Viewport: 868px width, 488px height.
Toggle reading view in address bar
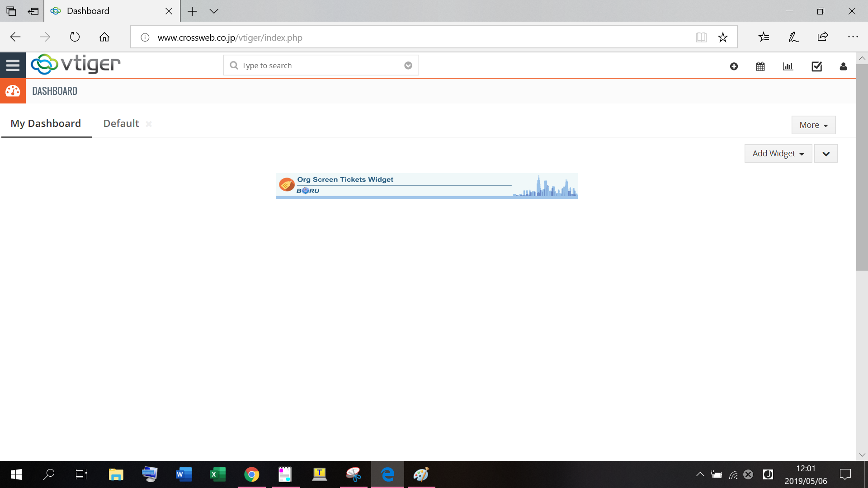[701, 38]
